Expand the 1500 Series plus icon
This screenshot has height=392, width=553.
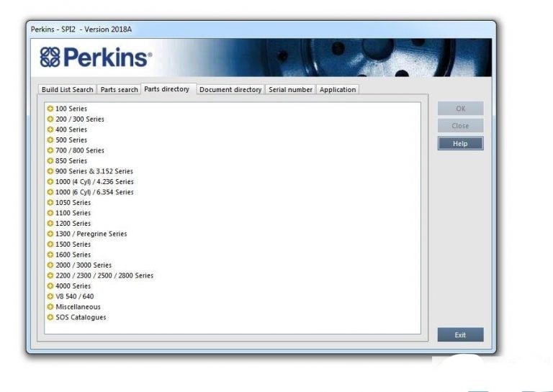point(50,244)
